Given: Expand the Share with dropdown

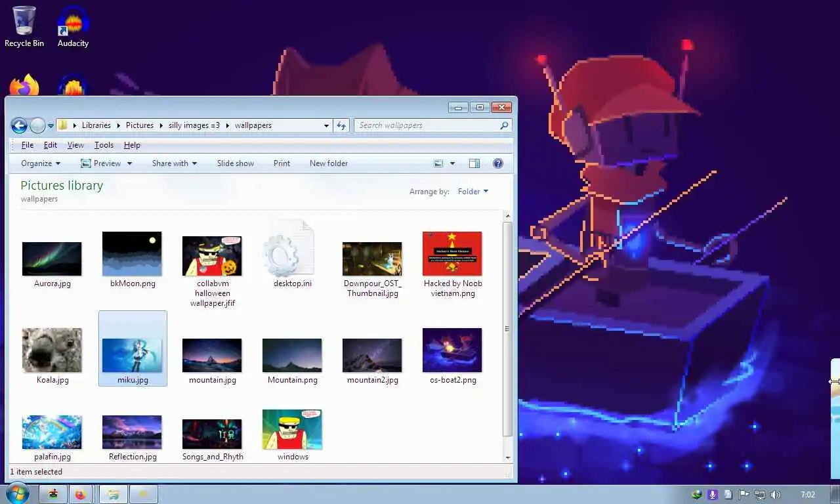Looking at the screenshot, I should click(175, 163).
